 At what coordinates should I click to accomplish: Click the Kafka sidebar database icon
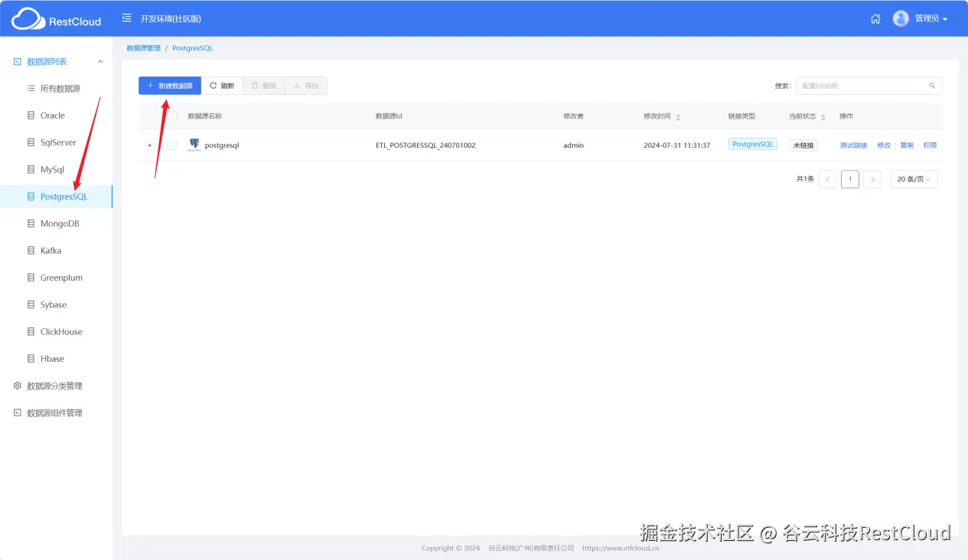[31, 251]
